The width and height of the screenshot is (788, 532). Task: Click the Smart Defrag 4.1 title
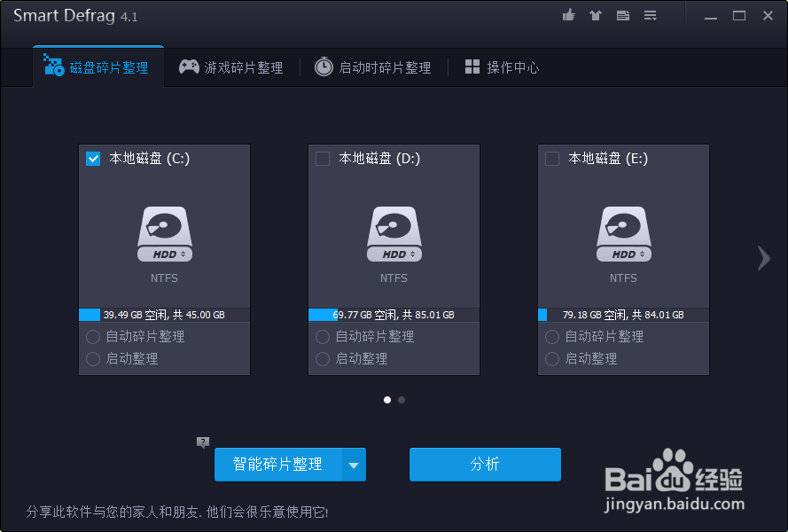75,16
